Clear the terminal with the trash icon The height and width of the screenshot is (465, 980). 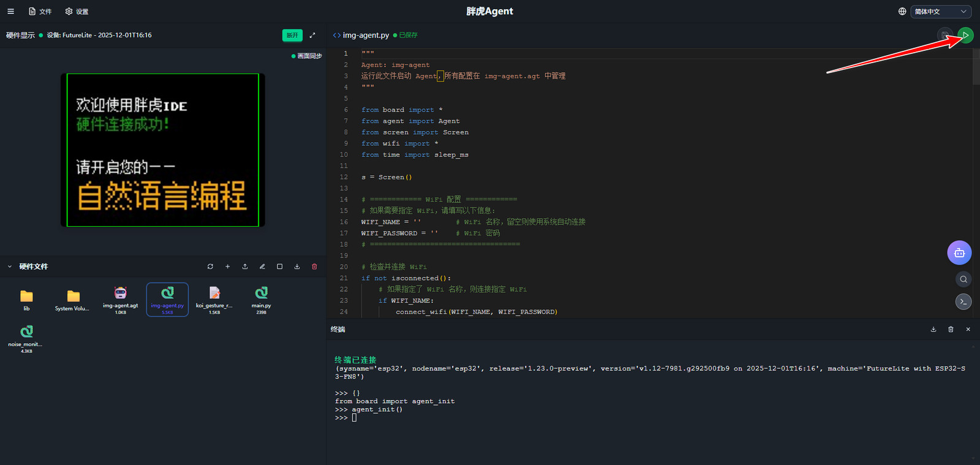tap(951, 330)
